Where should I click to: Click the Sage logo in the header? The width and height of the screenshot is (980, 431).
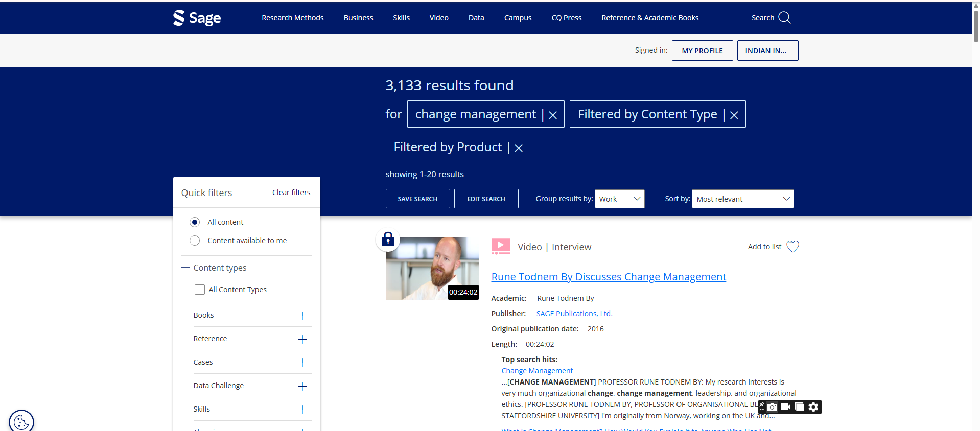coord(197,18)
